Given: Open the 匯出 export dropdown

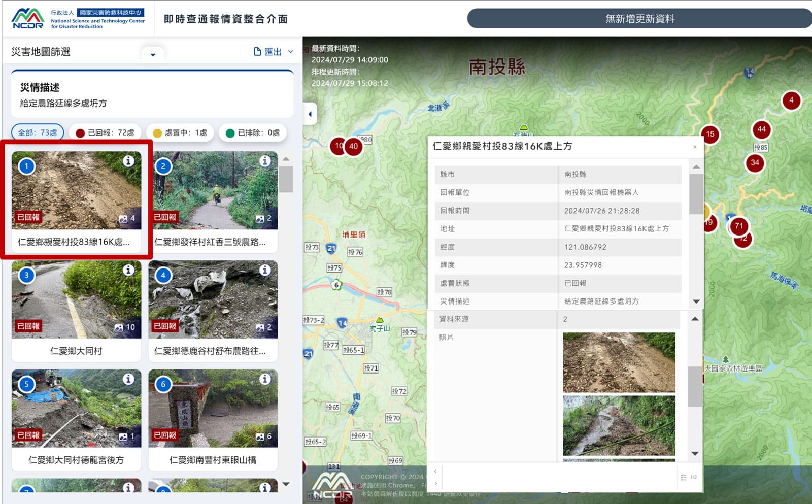Looking at the screenshot, I should pyautogui.click(x=273, y=52).
